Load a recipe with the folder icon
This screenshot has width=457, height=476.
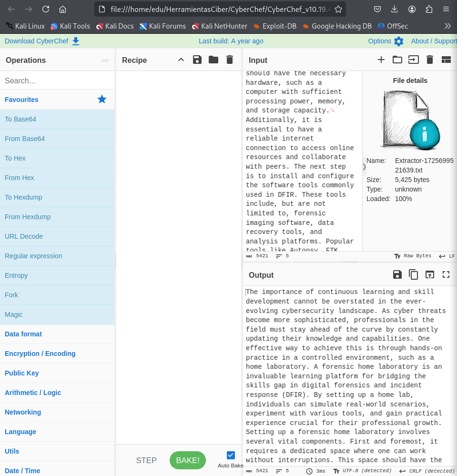click(213, 60)
